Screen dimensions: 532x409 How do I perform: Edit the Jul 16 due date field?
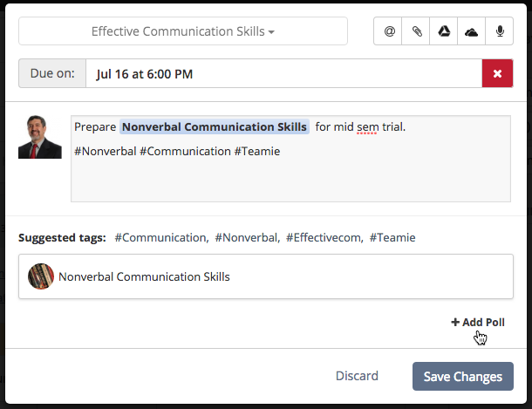coord(283,73)
